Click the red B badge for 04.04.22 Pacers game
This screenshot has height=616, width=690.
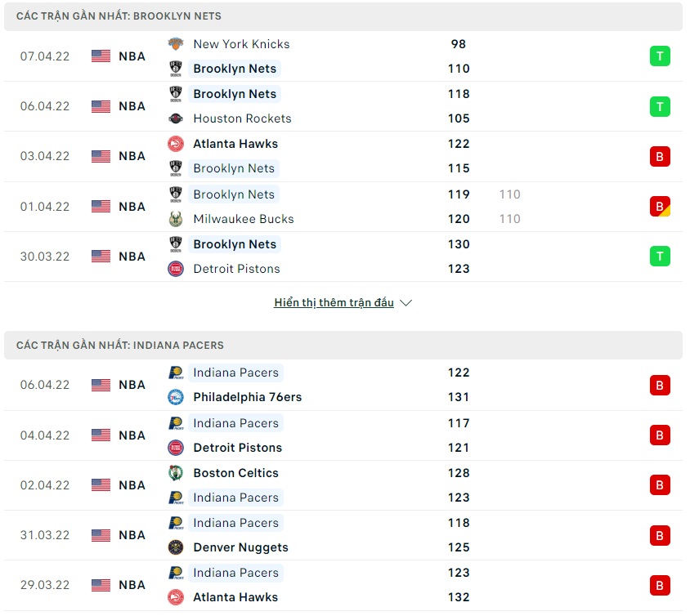pyautogui.click(x=660, y=435)
